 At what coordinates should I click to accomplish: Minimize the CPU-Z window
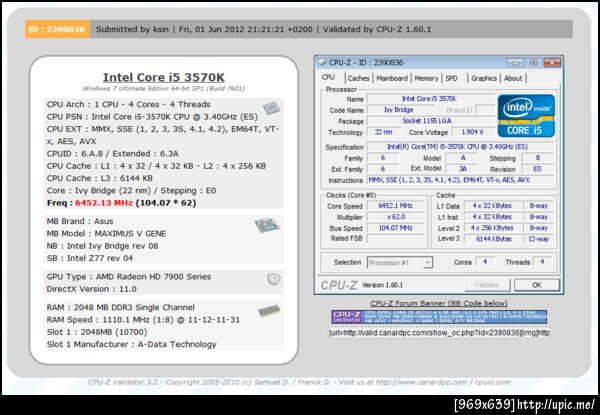tap(515, 63)
